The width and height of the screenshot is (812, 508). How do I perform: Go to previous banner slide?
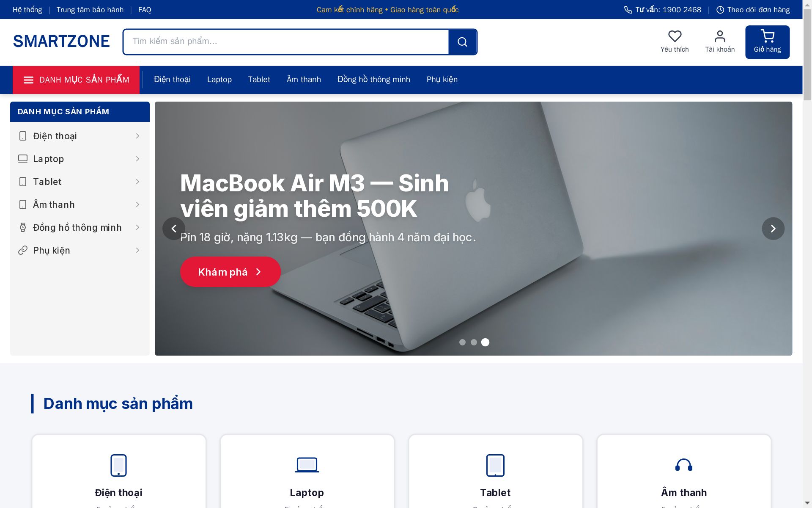pyautogui.click(x=174, y=229)
